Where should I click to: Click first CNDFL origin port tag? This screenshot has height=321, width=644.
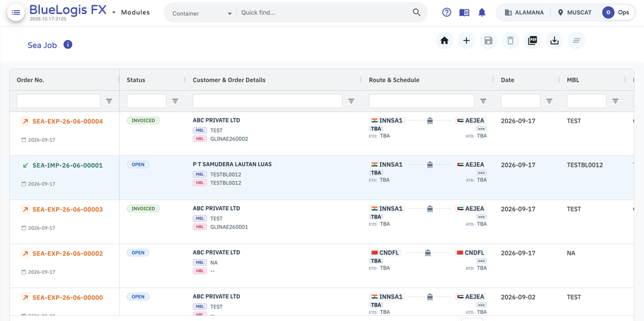[385, 253]
